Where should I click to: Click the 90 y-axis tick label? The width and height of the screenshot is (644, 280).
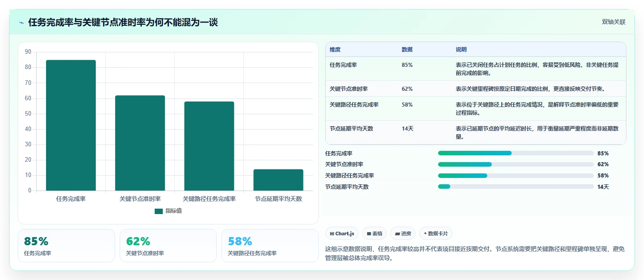tap(28, 52)
